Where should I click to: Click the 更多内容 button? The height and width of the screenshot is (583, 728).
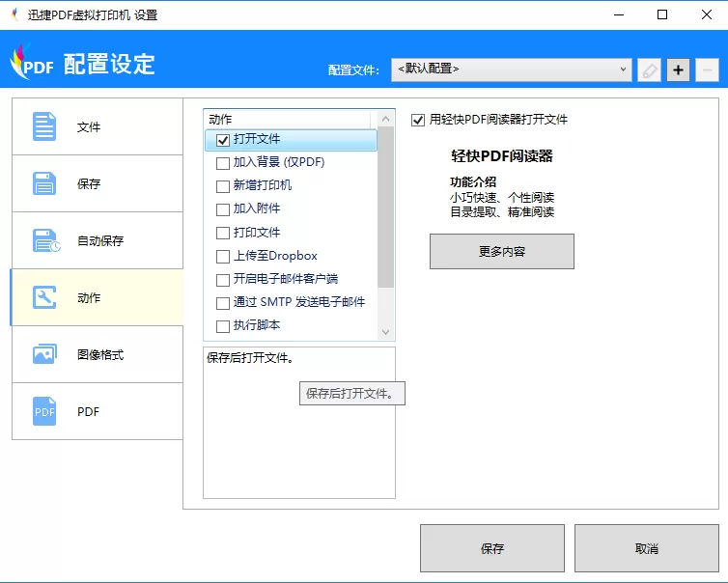pos(502,251)
